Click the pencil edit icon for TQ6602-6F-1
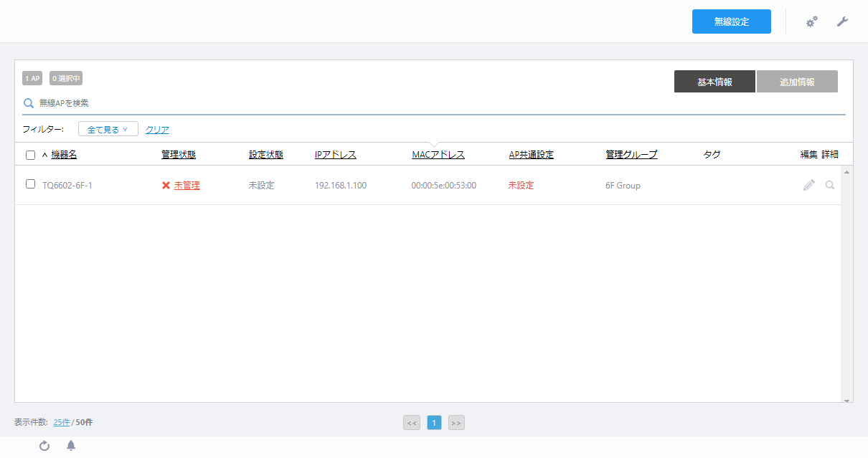The width and height of the screenshot is (868, 458). 809,185
